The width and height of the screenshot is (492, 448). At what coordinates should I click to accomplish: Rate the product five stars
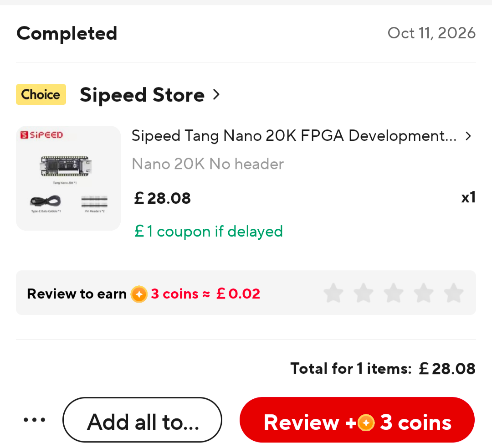[x=454, y=293]
